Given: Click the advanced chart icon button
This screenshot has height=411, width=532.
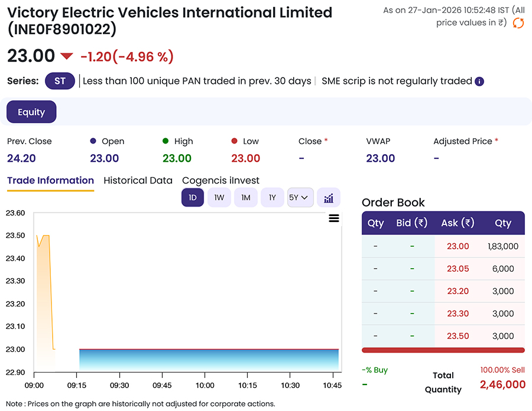Looking at the screenshot, I should pyautogui.click(x=329, y=198).
